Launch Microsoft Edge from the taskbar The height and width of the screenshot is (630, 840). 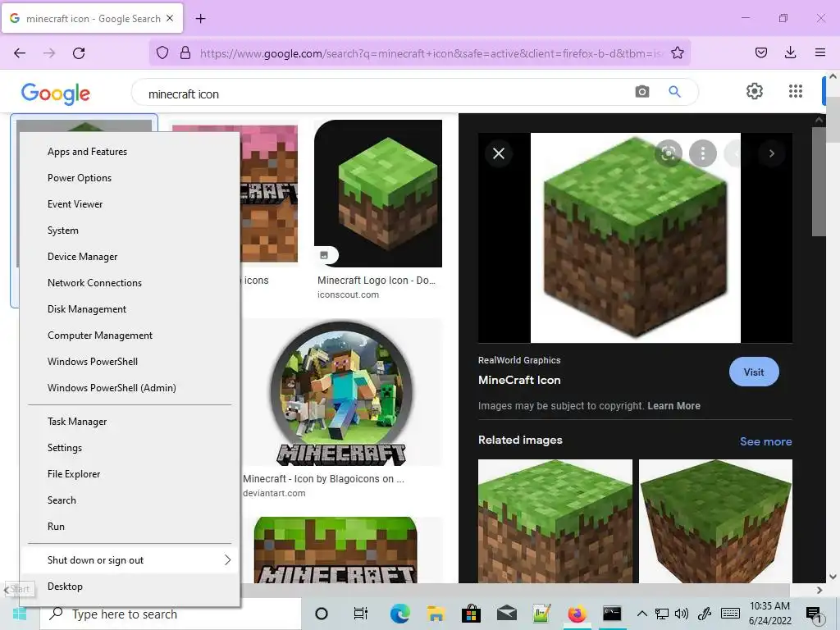[x=399, y=614]
